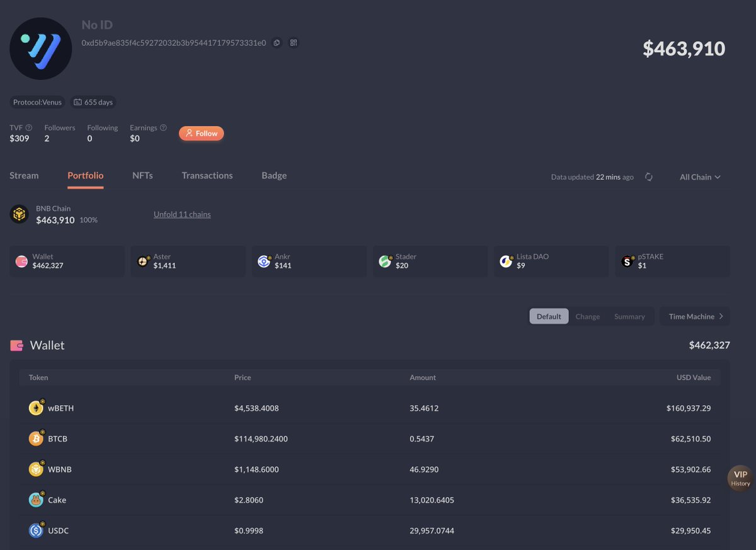Click the Ankr protocol icon
Screen dimensions: 756x550
click(x=264, y=261)
